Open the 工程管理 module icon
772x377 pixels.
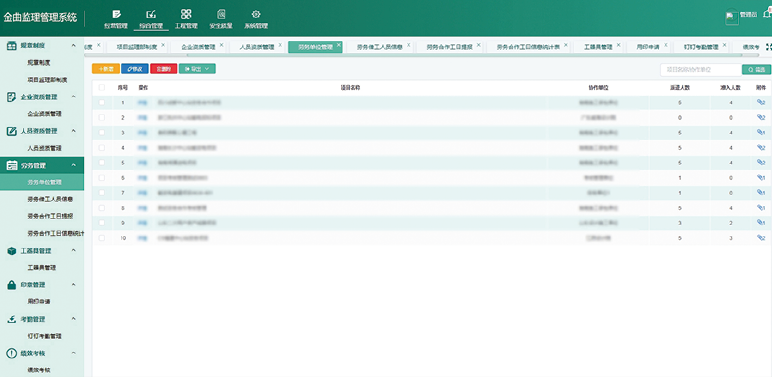point(186,15)
